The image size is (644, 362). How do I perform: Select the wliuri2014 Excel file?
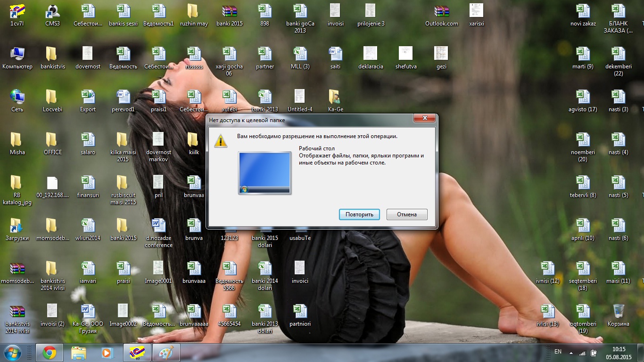click(88, 230)
